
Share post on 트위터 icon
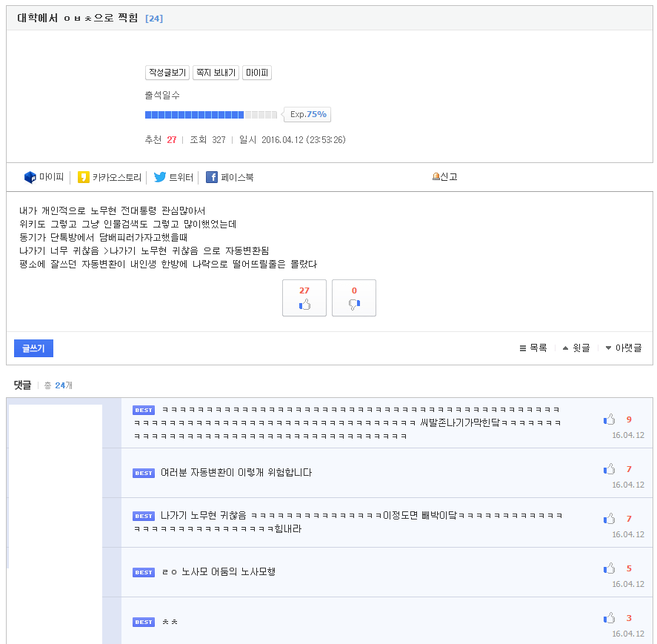coord(160,177)
